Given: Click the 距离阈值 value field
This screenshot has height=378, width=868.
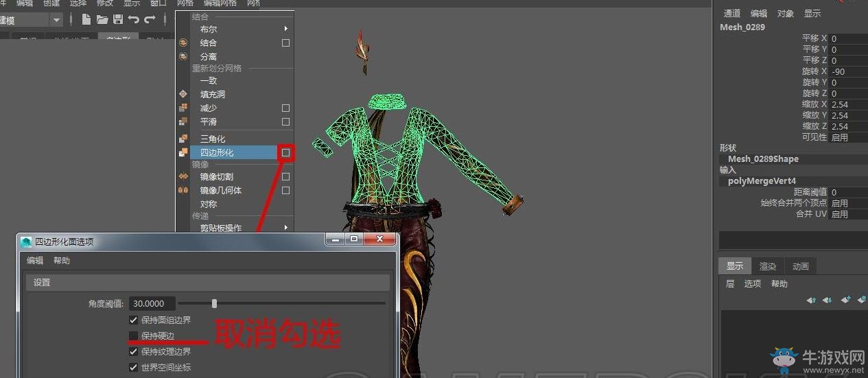Looking at the screenshot, I should 848,192.
